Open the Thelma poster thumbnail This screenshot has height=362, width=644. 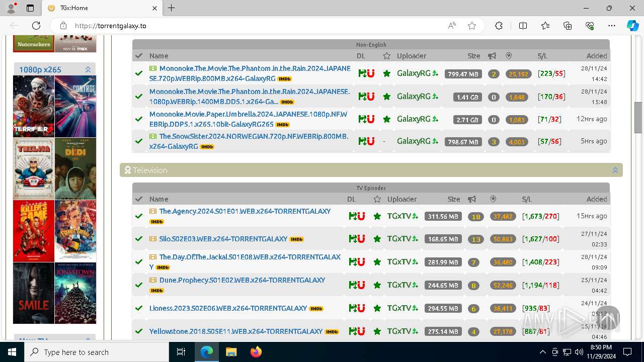pyautogui.click(x=34, y=168)
